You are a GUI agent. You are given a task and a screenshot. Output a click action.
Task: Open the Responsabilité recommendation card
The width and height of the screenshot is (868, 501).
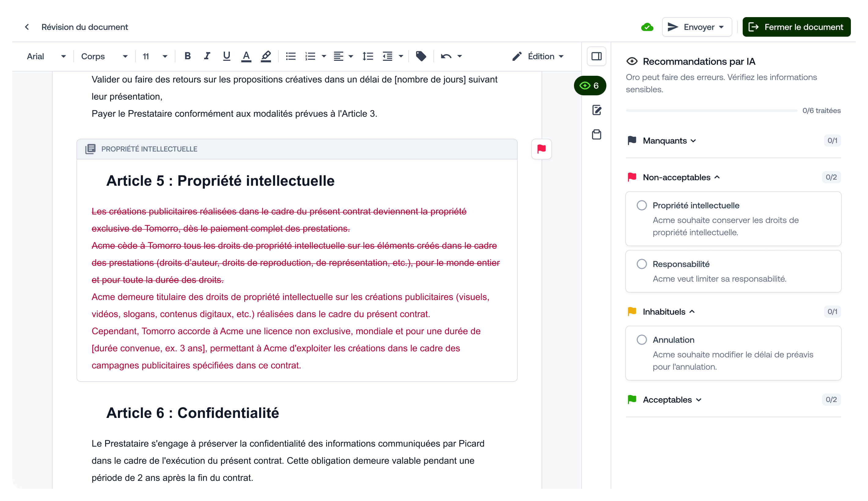point(733,271)
